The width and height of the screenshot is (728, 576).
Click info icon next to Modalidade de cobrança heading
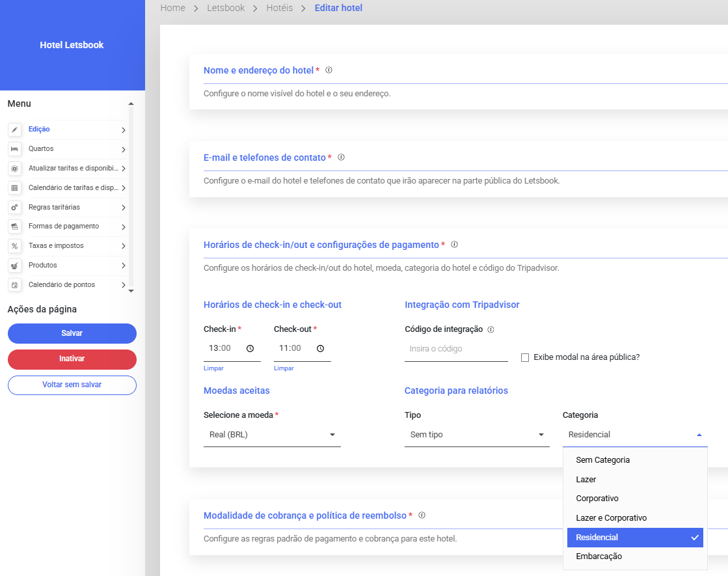point(422,515)
